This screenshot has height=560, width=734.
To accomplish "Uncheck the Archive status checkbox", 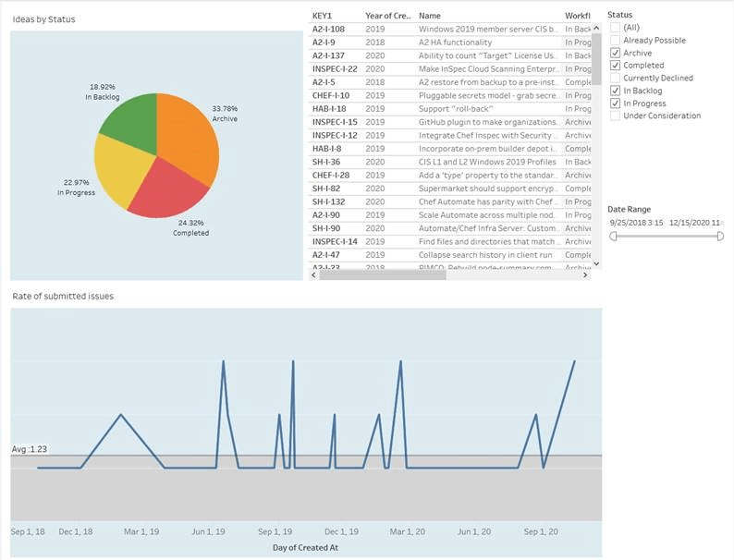I will point(616,54).
